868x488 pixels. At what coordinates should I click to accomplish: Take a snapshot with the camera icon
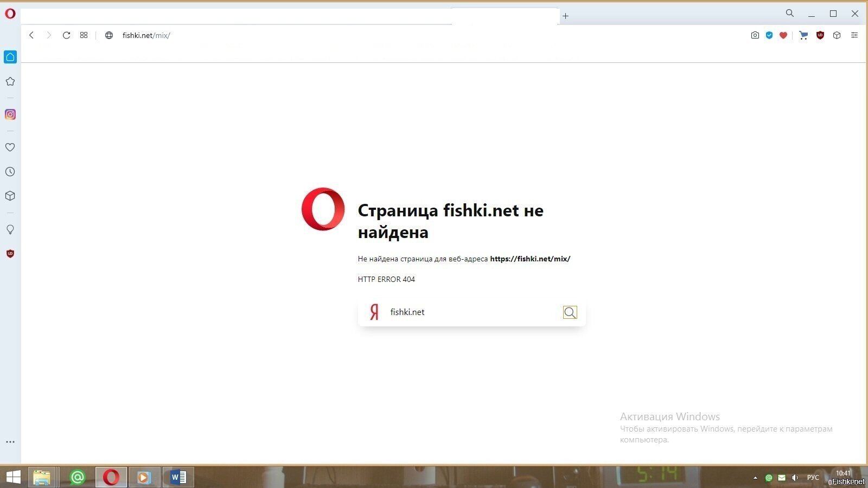pos(755,35)
